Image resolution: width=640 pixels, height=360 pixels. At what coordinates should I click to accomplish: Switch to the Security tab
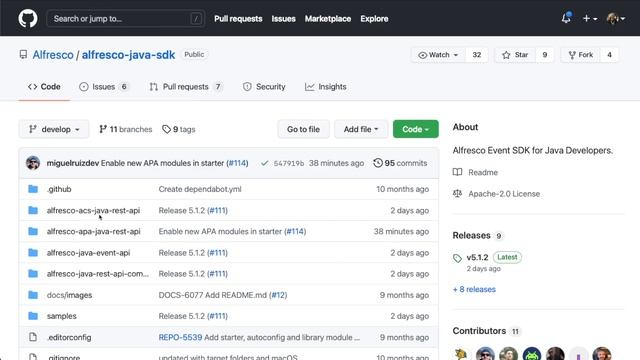tap(264, 87)
